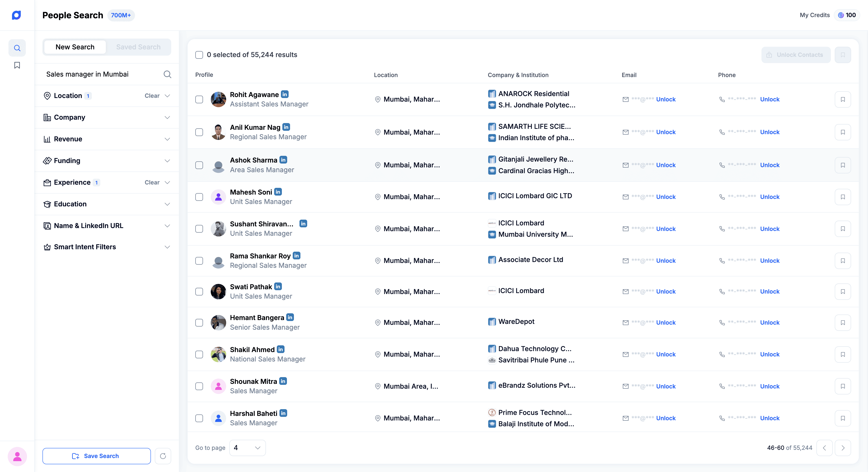Click the Save Search button
The height and width of the screenshot is (472, 868).
coord(96,456)
